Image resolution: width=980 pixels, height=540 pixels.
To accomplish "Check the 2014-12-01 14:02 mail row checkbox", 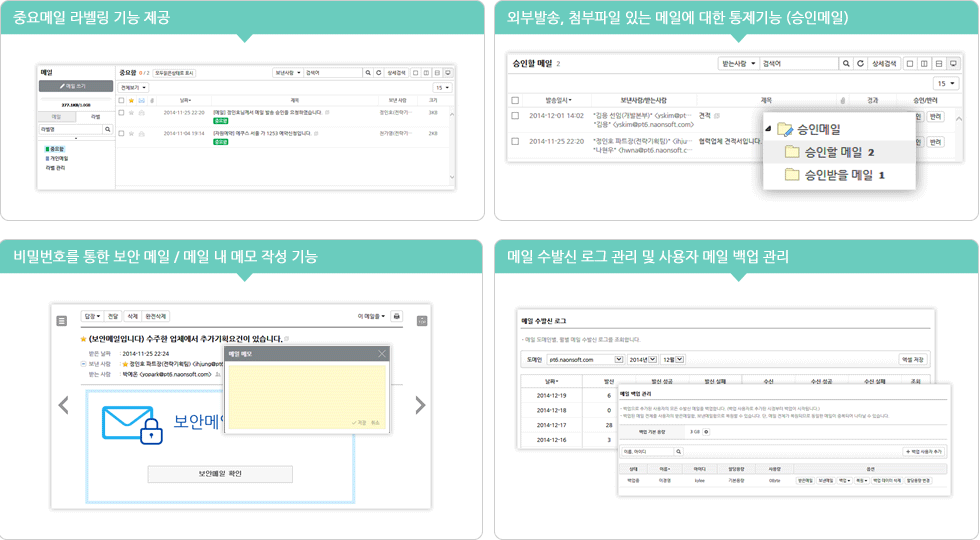I will click(516, 116).
